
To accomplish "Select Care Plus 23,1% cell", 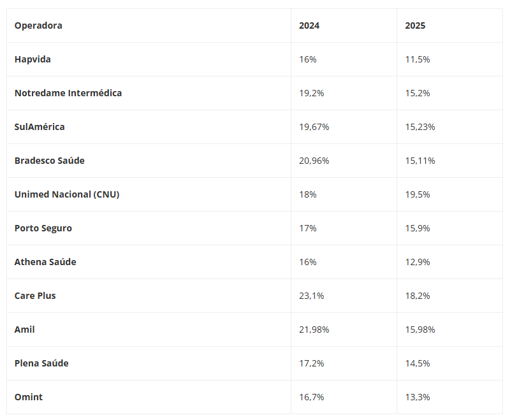I will 311,296.
